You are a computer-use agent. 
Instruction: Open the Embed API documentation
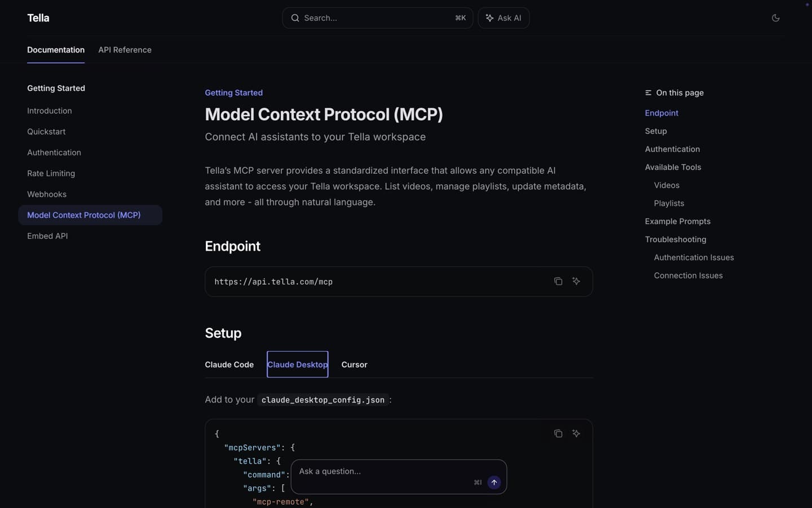coord(47,236)
